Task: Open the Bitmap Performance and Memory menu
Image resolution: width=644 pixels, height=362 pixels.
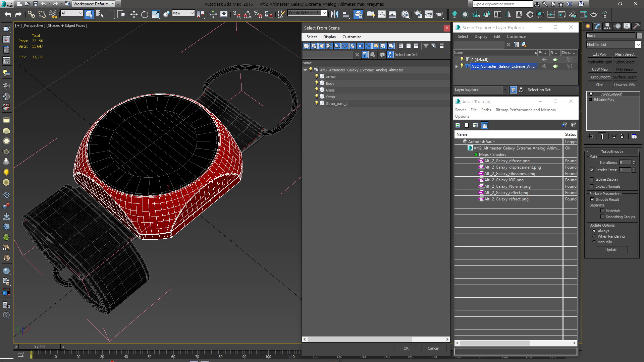Action: [526, 110]
